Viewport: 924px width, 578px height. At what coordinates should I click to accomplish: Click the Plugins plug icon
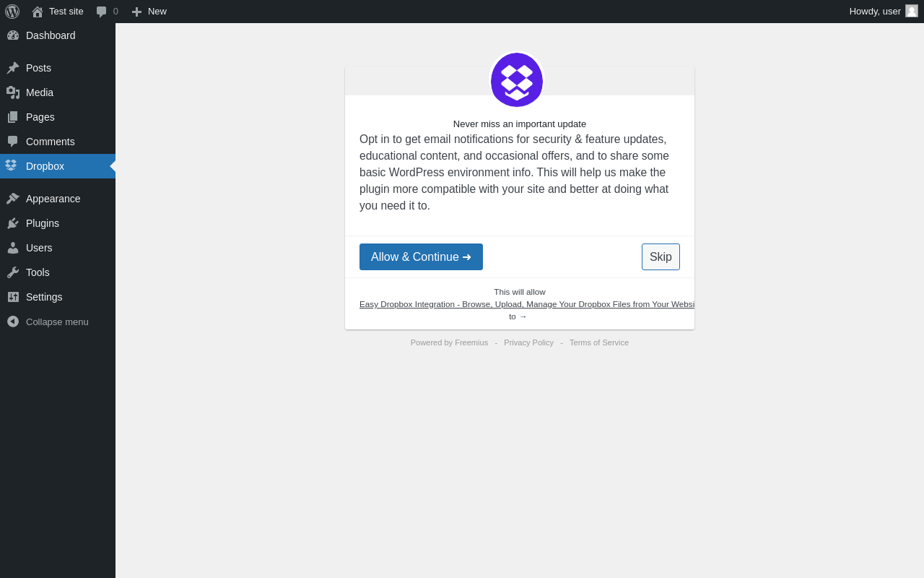(13, 223)
